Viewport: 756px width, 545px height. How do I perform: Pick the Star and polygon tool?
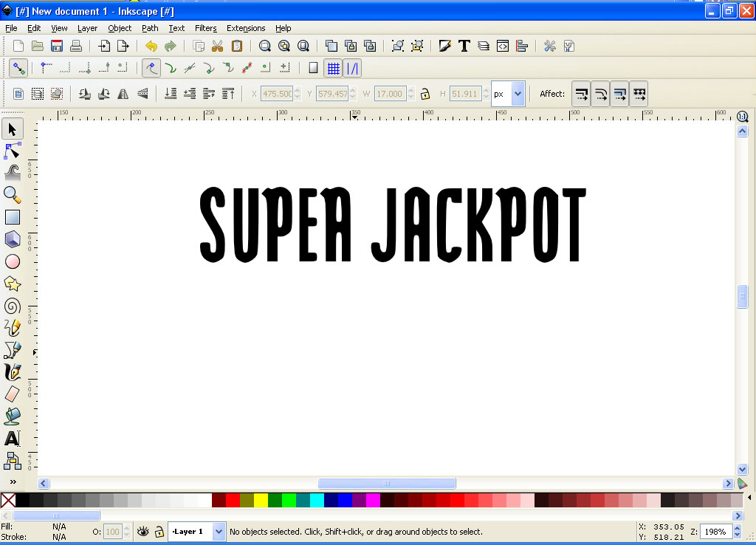point(12,284)
